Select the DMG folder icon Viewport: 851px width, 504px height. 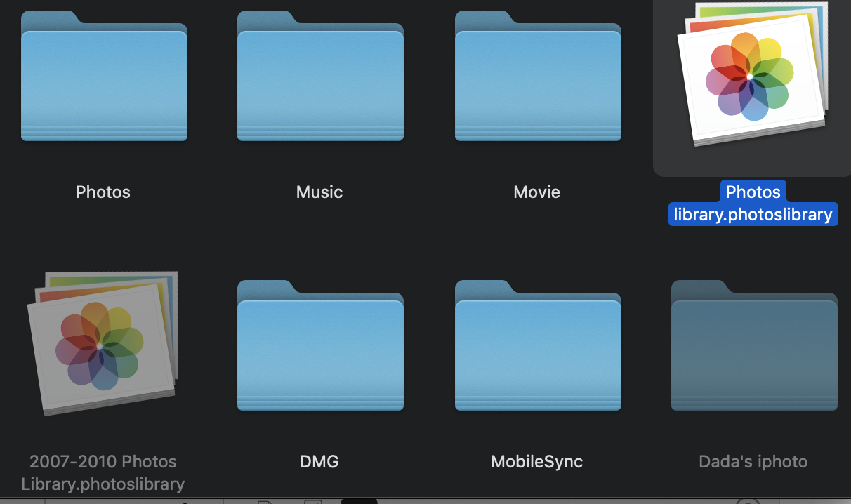(x=320, y=345)
